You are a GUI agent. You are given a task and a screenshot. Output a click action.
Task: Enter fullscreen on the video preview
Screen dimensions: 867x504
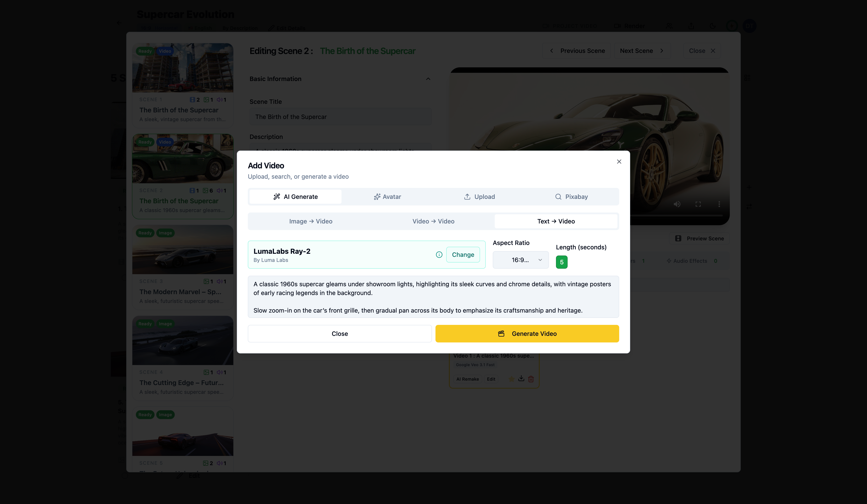[698, 204]
